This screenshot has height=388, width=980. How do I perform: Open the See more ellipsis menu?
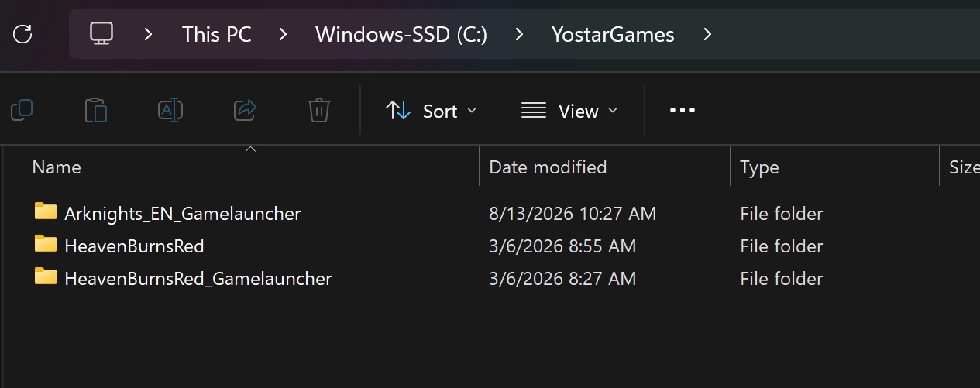(683, 111)
